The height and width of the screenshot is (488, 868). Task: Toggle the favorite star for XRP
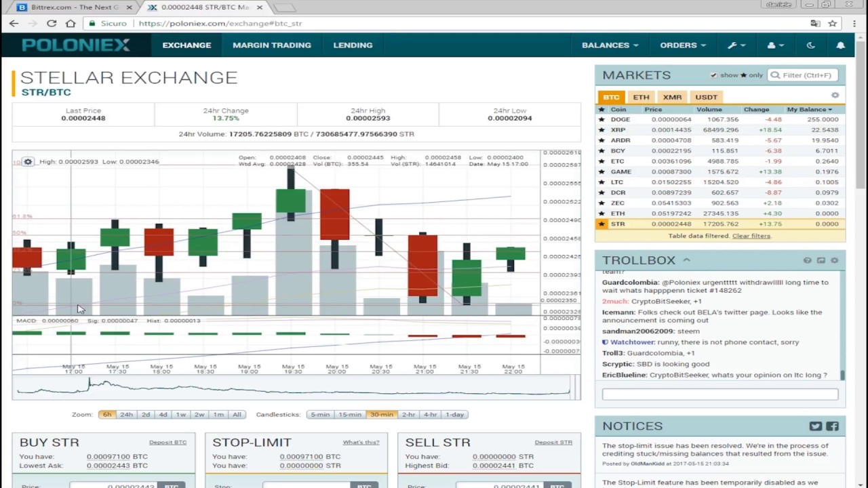coord(601,130)
